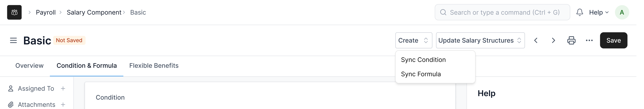Image resolution: width=644 pixels, height=109 pixels.
Task: Expand the Create dropdown
Action: (x=413, y=40)
